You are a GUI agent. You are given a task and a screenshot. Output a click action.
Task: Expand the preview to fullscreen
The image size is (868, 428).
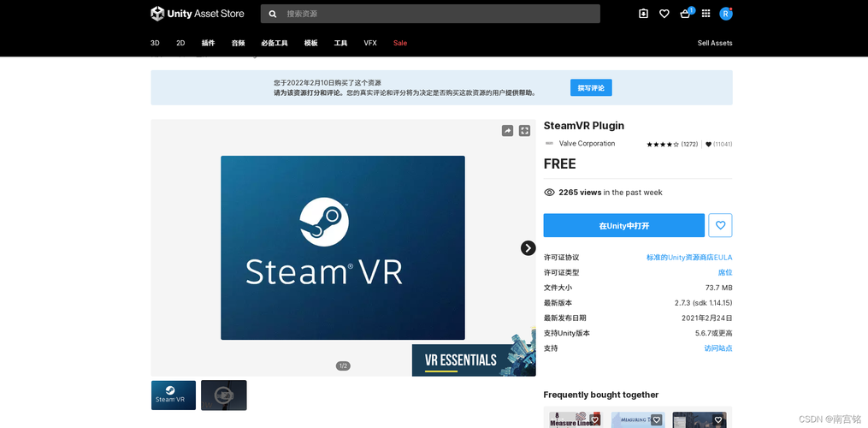click(525, 130)
